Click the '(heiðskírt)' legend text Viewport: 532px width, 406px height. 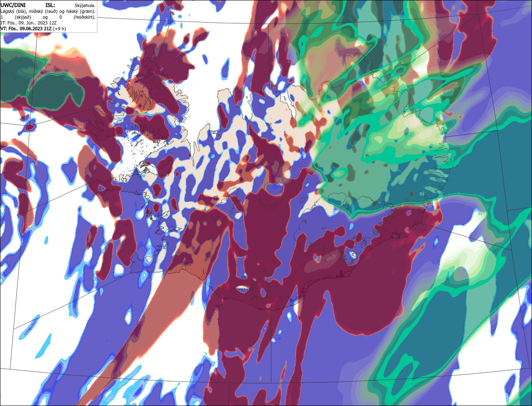point(84,17)
